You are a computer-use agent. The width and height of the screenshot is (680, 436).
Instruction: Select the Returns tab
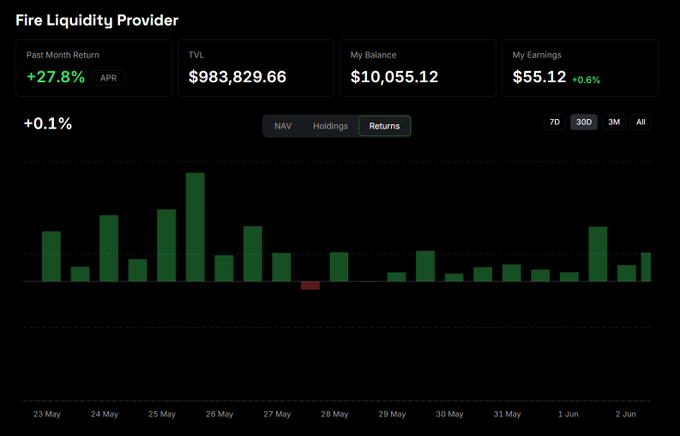click(385, 126)
